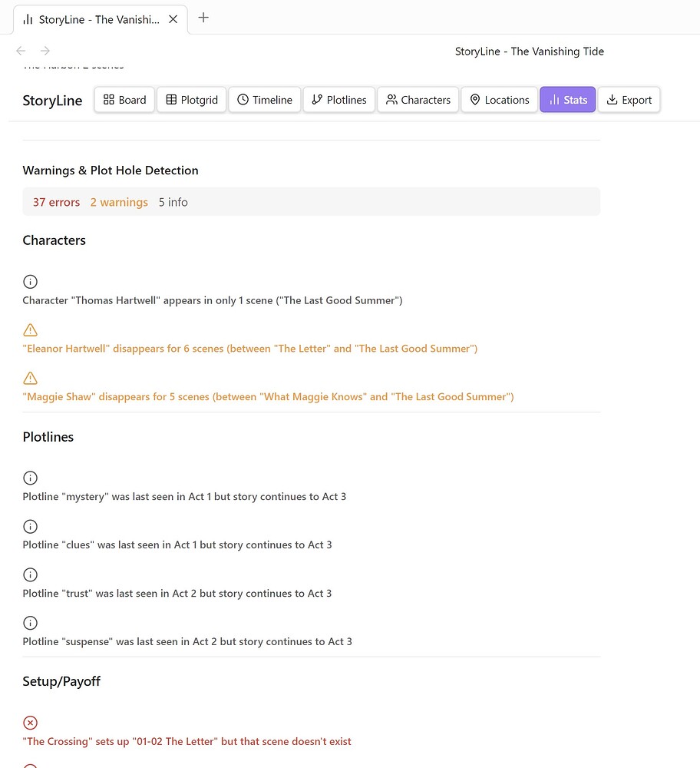Open a new tab with plus icon
This screenshot has height=768, width=700.
click(203, 18)
